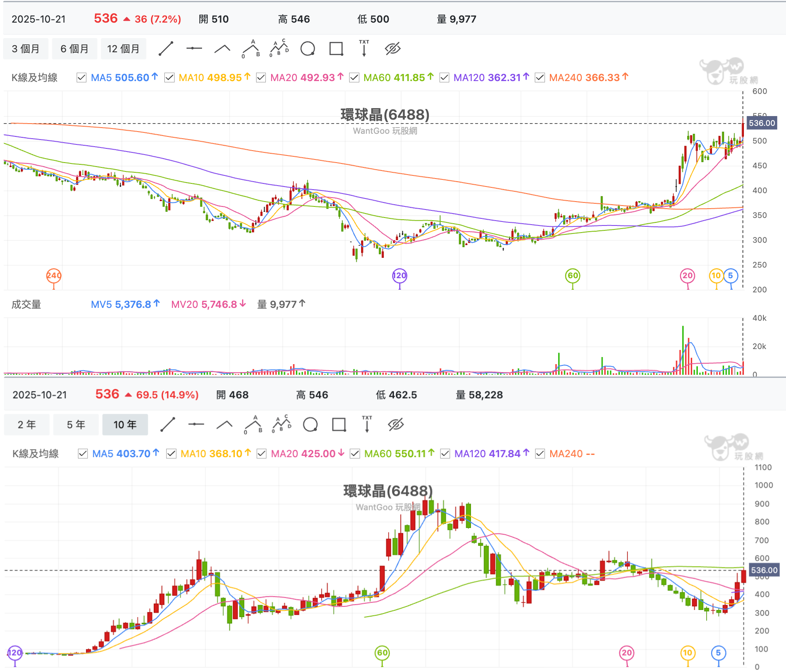Click 量 9,977 value in upper header
The width and height of the screenshot is (786, 672).
click(x=456, y=19)
